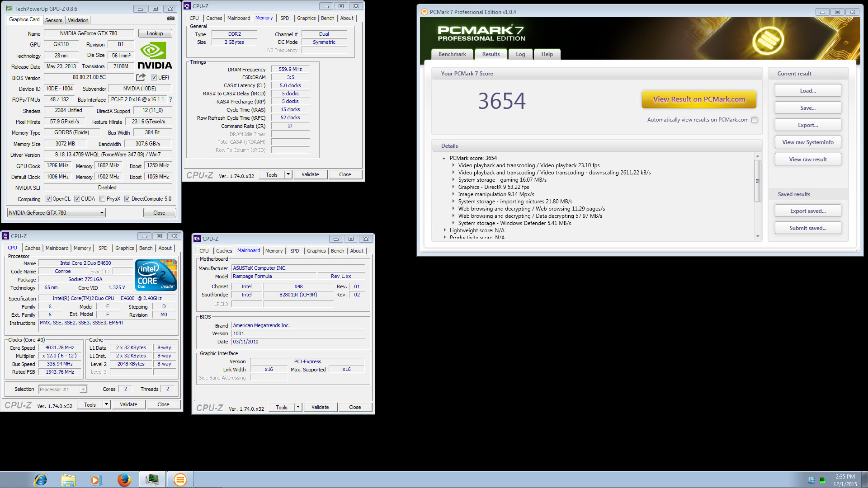Click Intel Core 2 Duo logo in CPU-Z
The image size is (868, 488).
click(x=156, y=275)
